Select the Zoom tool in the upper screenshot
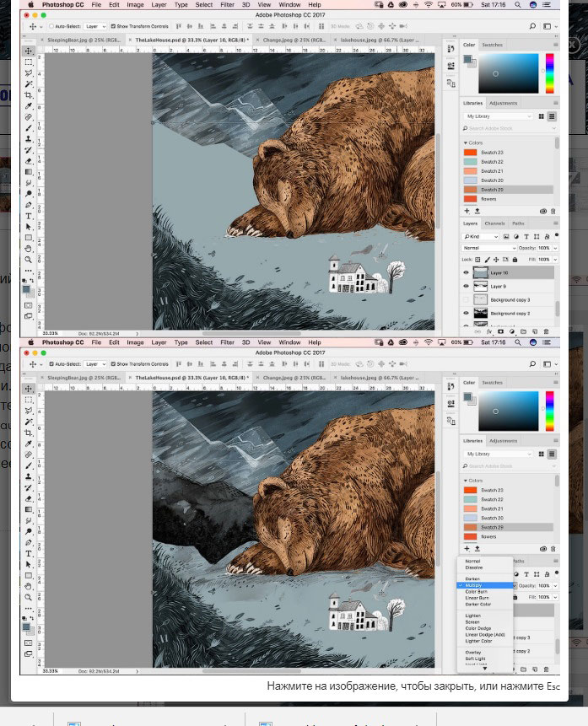 pos(29,260)
